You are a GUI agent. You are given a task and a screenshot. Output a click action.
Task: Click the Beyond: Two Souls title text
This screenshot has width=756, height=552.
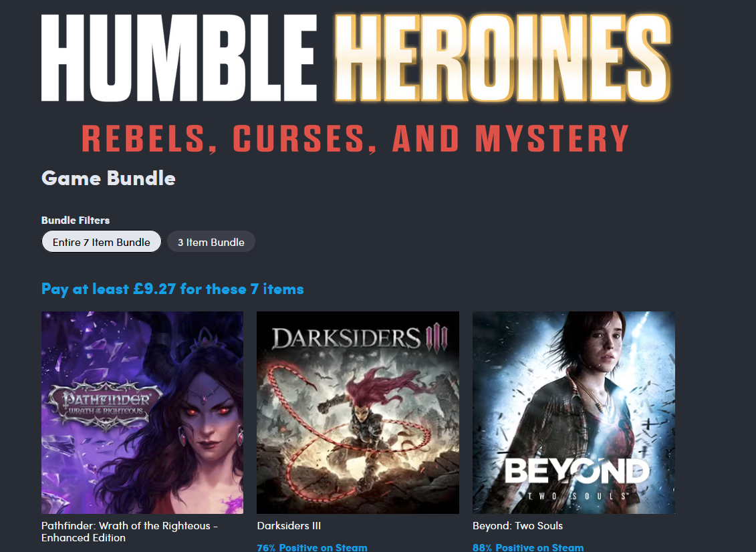click(x=518, y=526)
